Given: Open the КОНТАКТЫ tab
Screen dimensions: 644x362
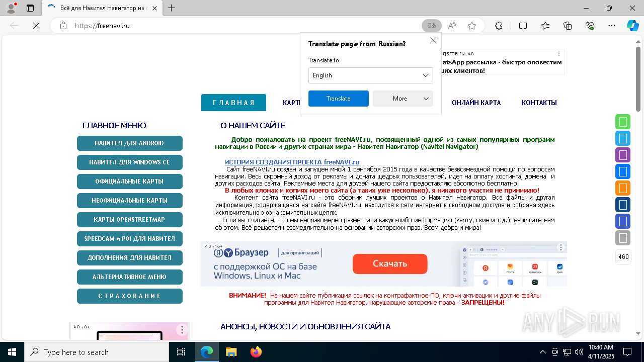Looking at the screenshot, I should point(539,103).
